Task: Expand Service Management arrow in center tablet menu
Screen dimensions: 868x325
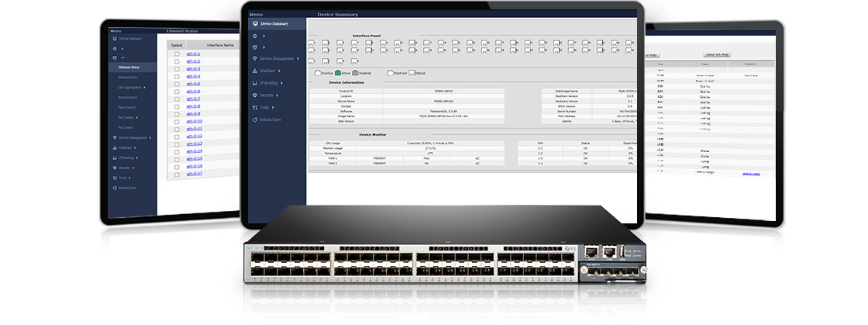Action: point(298,59)
